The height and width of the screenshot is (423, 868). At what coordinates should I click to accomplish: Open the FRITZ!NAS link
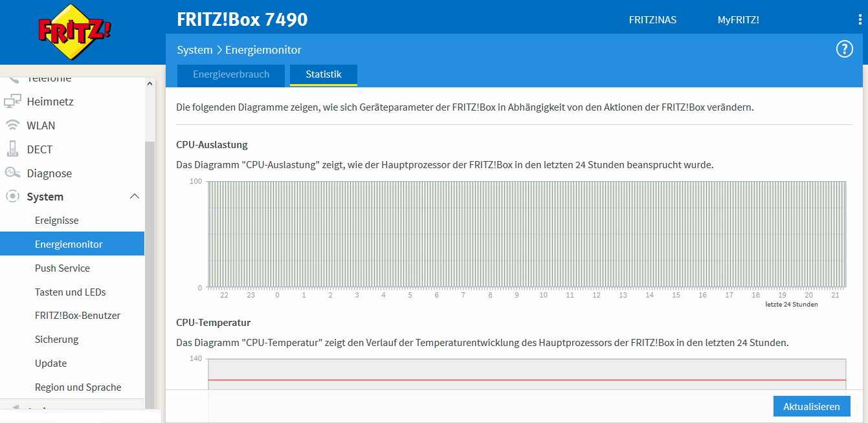pyautogui.click(x=652, y=20)
